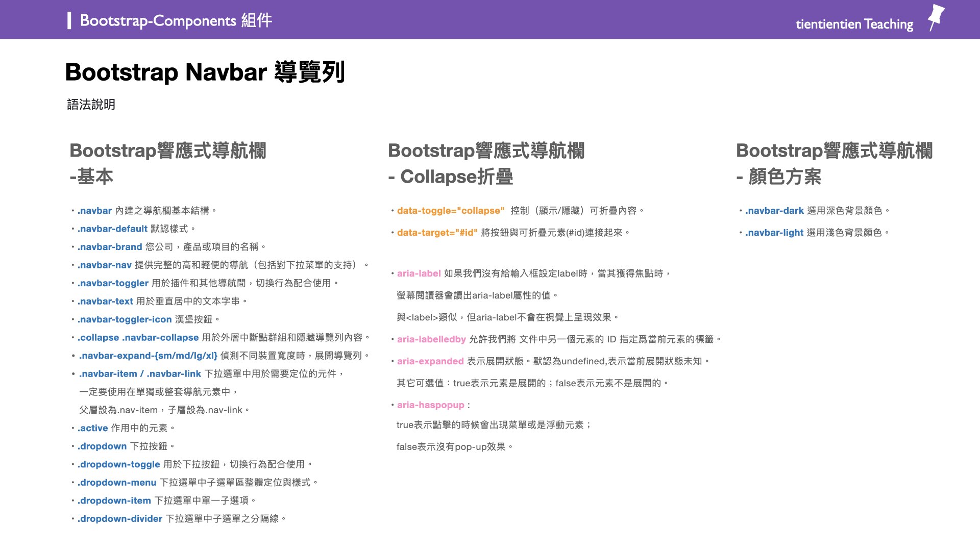Select the .navbar-light keyword
This screenshot has height=551, width=980.
774,232
